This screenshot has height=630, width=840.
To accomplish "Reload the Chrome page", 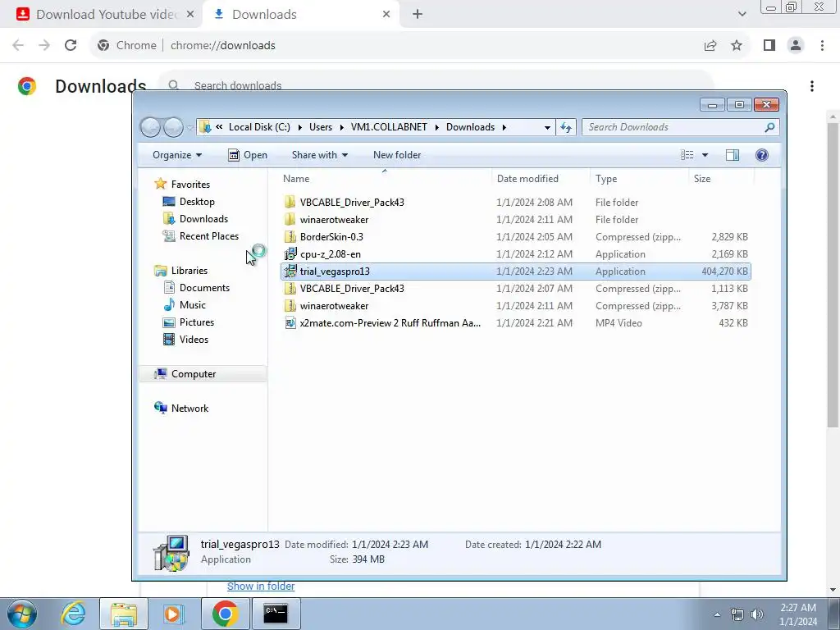I will [x=71, y=46].
